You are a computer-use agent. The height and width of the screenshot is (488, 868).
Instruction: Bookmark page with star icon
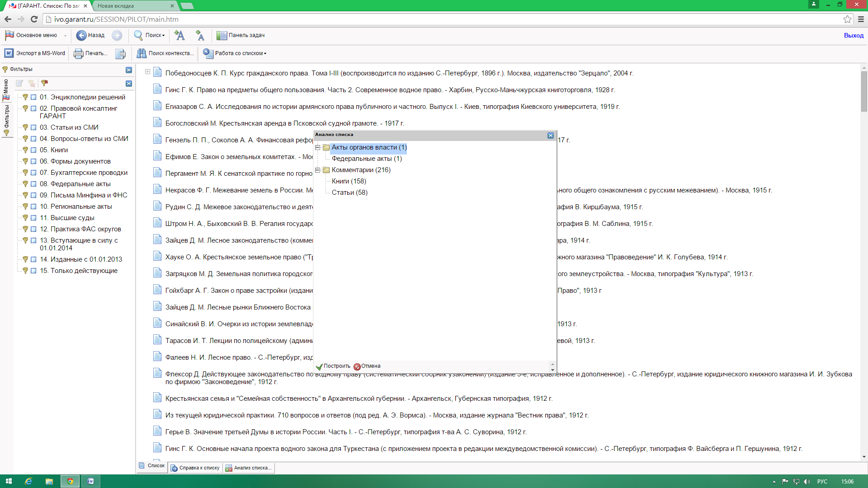tap(848, 19)
